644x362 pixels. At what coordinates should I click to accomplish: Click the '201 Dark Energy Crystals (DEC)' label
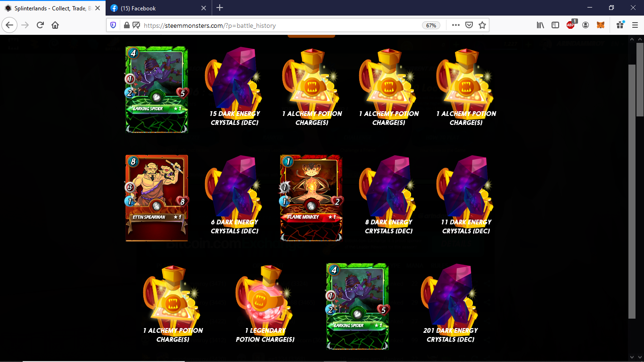point(451,335)
